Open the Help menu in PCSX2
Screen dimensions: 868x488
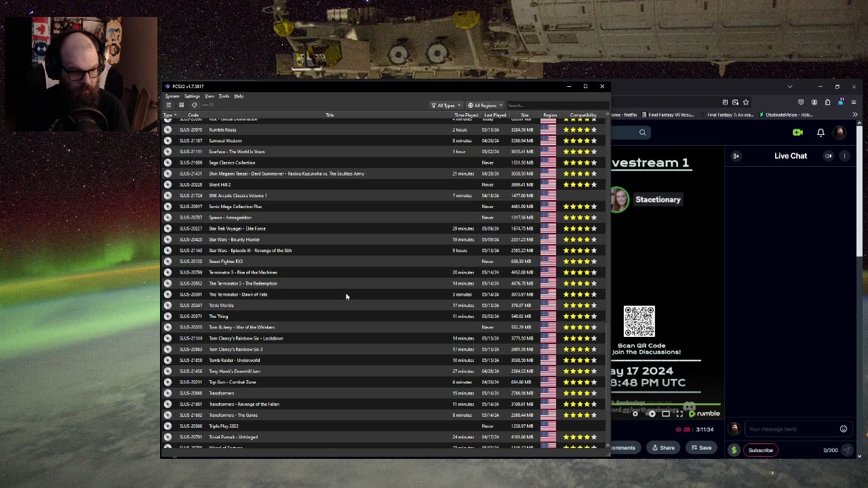pyautogui.click(x=239, y=96)
